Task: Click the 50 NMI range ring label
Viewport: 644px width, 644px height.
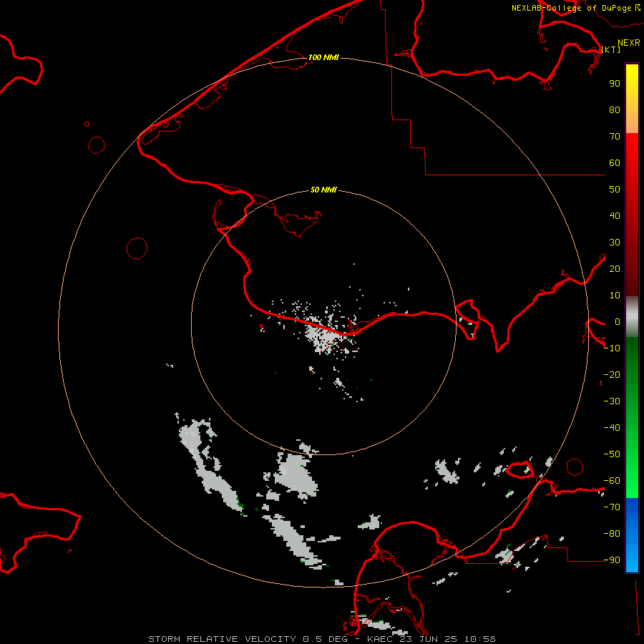Action: point(323,190)
